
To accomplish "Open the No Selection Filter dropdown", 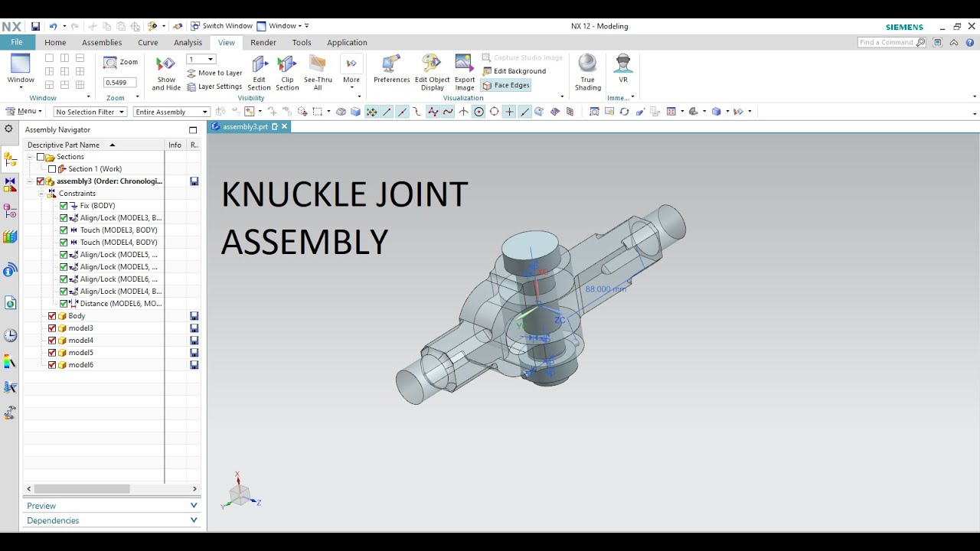I will (90, 112).
